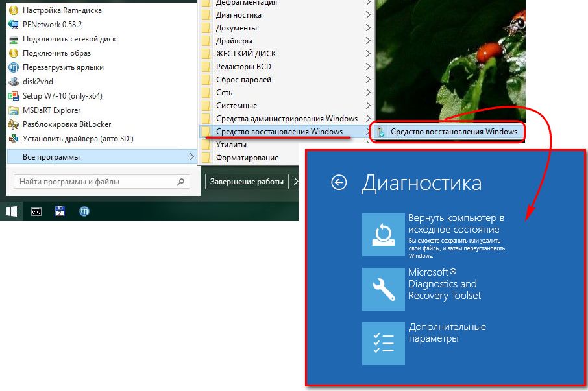The image size is (588, 391).
Task: Click Завершение работы button
Action: point(247,182)
